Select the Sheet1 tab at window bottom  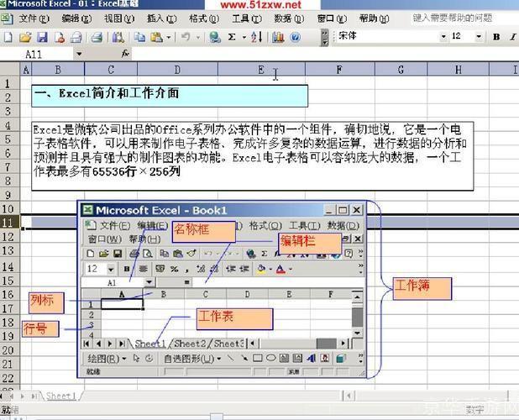(61, 396)
